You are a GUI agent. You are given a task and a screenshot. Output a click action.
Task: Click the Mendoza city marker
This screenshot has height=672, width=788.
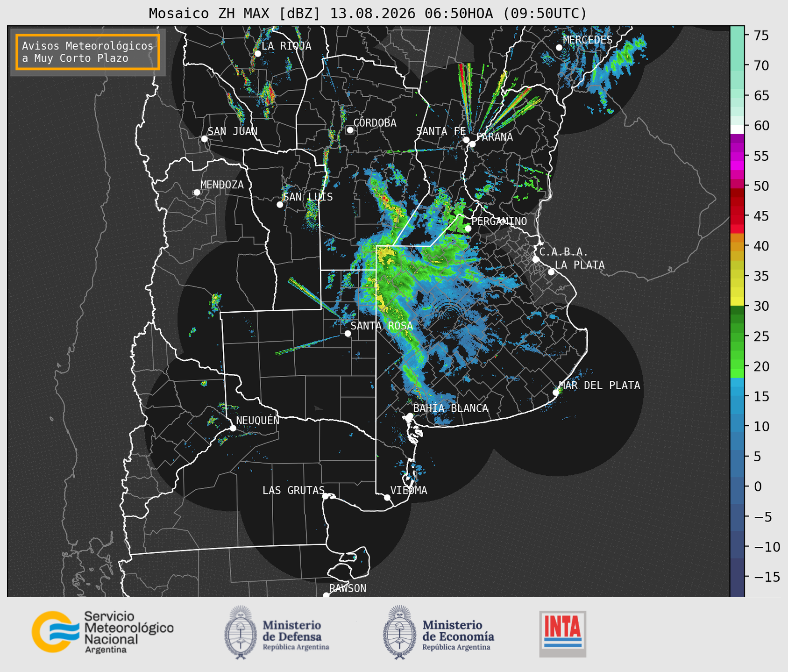[197, 193]
